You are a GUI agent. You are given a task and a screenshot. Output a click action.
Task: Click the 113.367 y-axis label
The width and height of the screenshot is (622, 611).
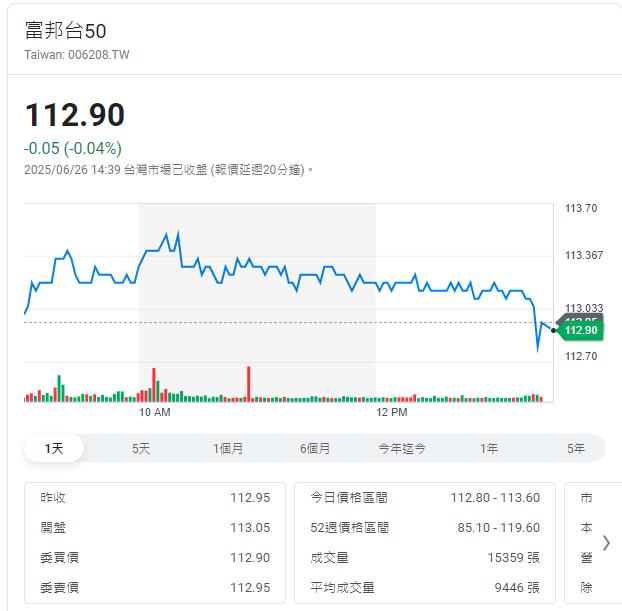[584, 255]
